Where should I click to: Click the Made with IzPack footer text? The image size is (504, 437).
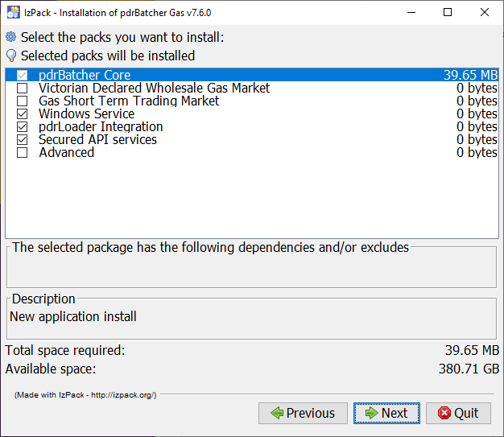pos(85,395)
